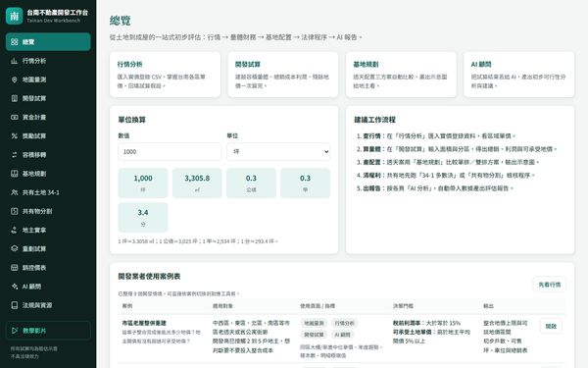Click the 南 app logo in sidebar
Viewport: 588px width, 368px height.
(15, 16)
